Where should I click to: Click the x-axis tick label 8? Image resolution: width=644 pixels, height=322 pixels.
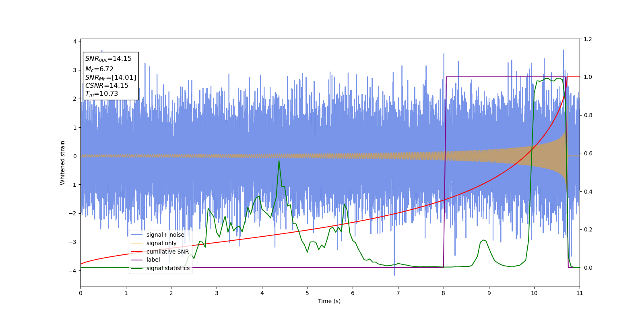click(x=444, y=293)
